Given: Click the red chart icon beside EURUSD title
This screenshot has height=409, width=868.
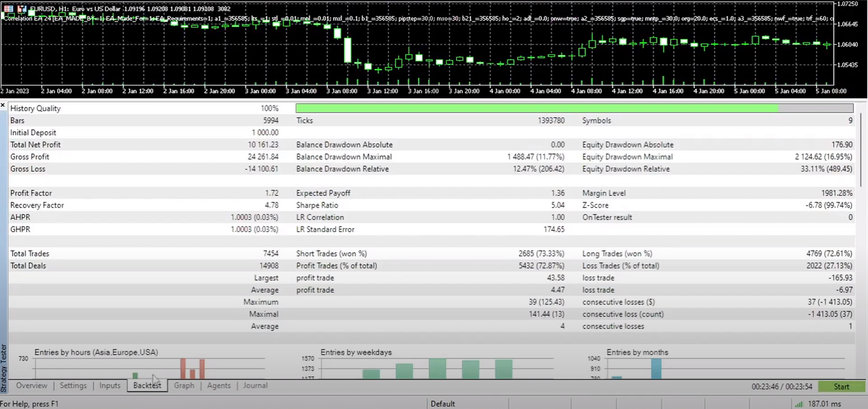Looking at the screenshot, I should 22,9.
